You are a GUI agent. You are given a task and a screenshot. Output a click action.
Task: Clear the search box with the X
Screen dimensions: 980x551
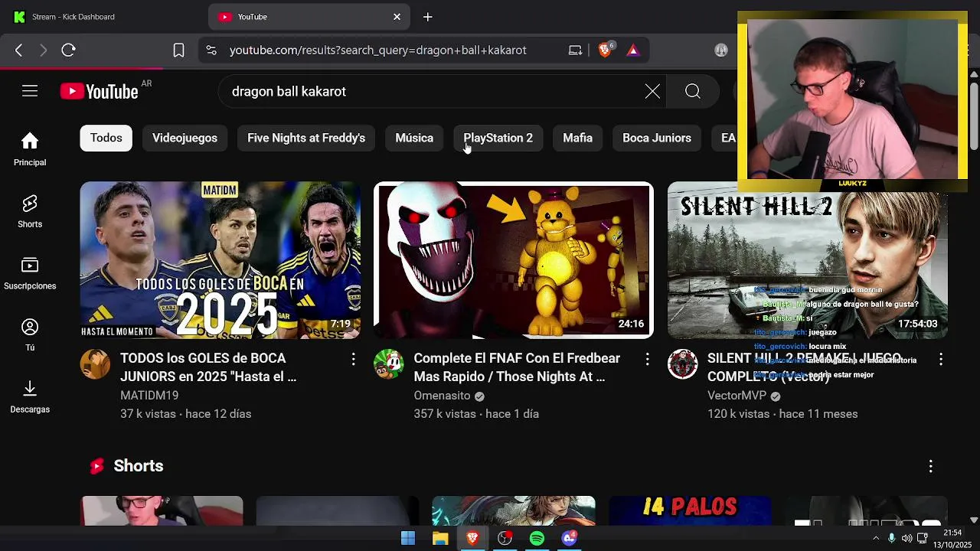point(652,92)
